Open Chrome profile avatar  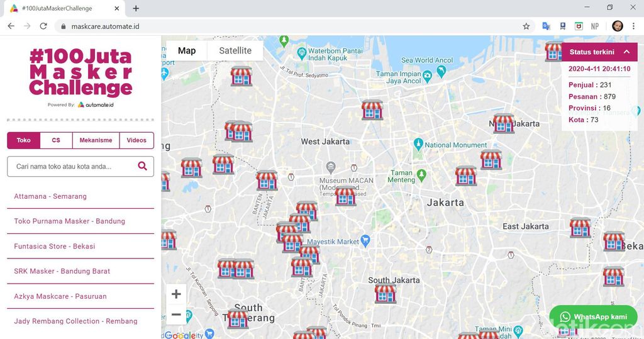coord(618,26)
